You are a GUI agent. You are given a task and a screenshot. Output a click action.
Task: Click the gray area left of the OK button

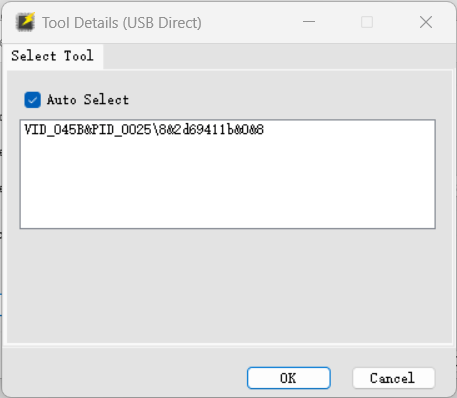tap(125, 377)
